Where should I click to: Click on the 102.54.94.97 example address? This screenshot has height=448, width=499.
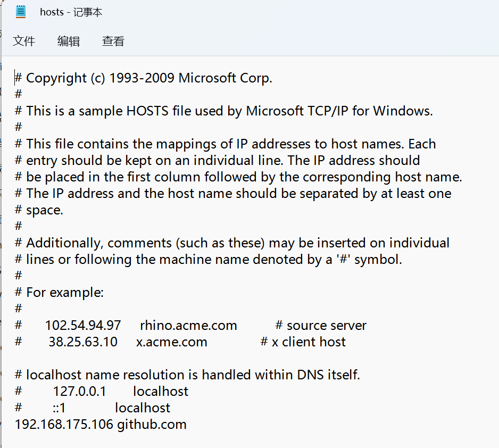83,326
